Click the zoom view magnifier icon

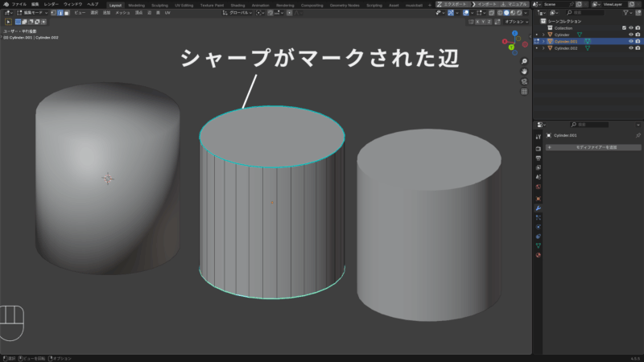tap(524, 60)
